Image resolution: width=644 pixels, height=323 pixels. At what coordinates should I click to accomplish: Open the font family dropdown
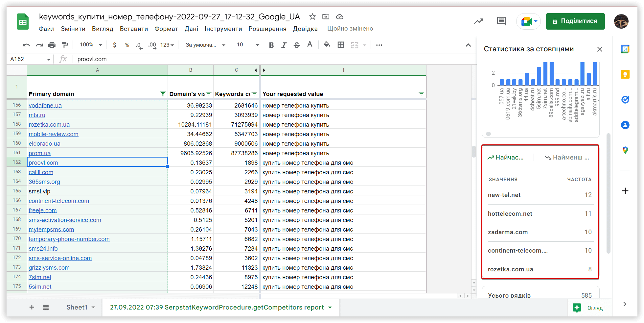pos(205,45)
